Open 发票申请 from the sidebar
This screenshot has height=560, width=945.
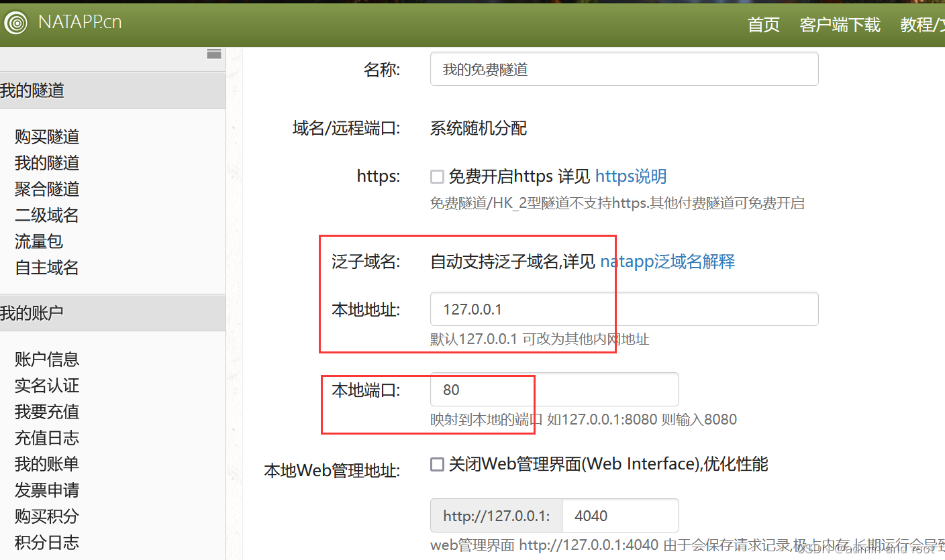point(46,490)
